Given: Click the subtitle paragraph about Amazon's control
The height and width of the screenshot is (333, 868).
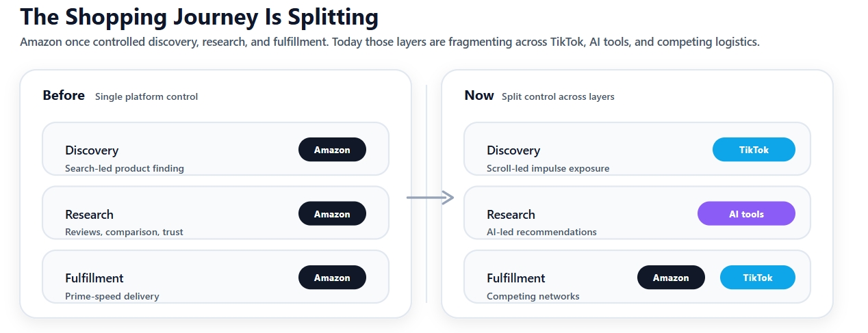Looking at the screenshot, I should point(390,42).
